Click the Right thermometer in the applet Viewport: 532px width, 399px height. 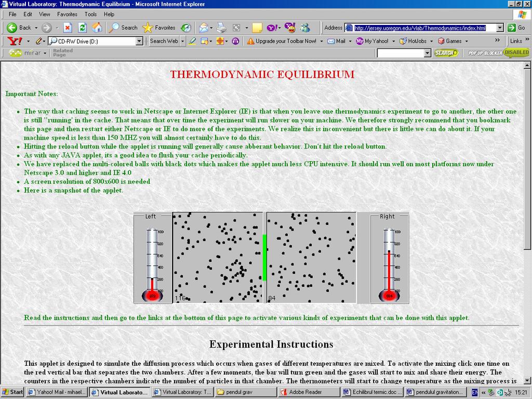[389, 265]
